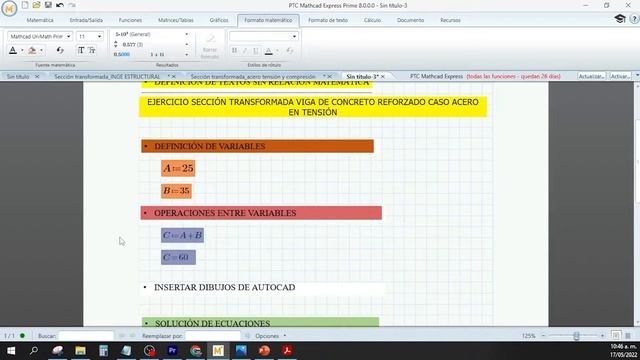
Task: Create a new worksheet from quick access toolbar
Action: coord(25,5)
